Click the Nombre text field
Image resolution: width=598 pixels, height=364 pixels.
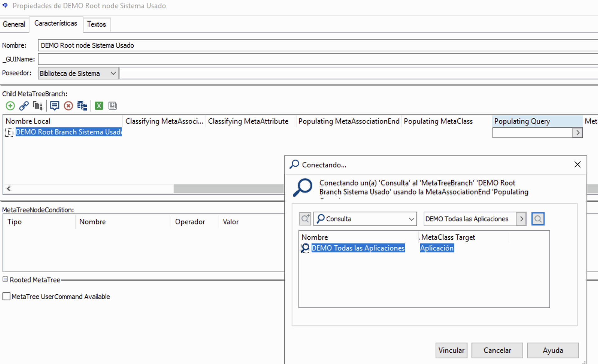(318, 45)
